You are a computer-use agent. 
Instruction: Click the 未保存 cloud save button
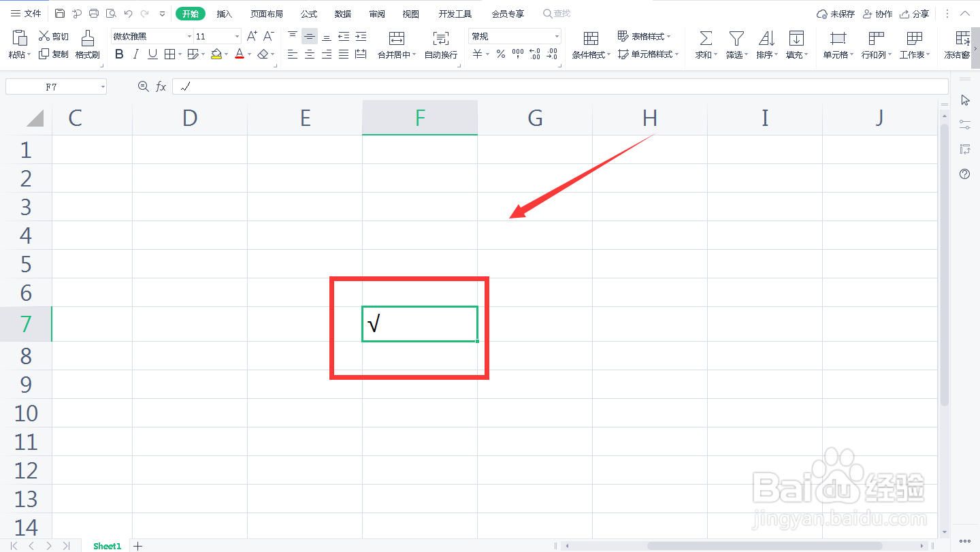pos(835,14)
